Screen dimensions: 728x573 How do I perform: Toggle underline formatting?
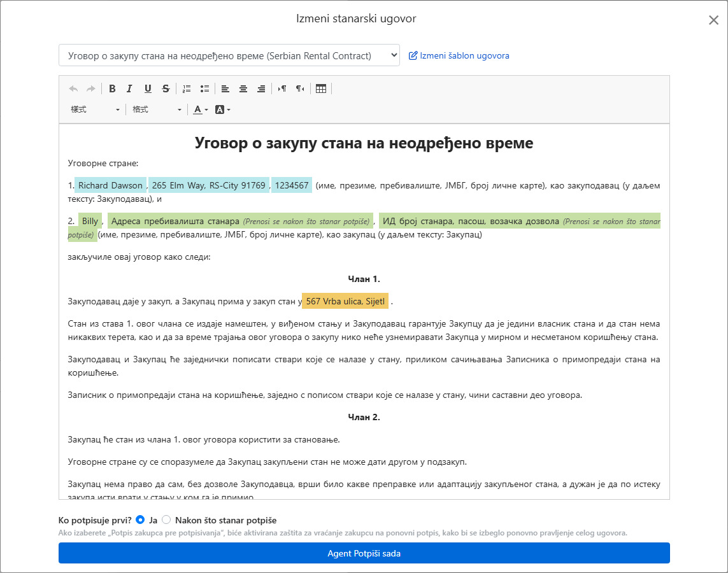tap(148, 88)
